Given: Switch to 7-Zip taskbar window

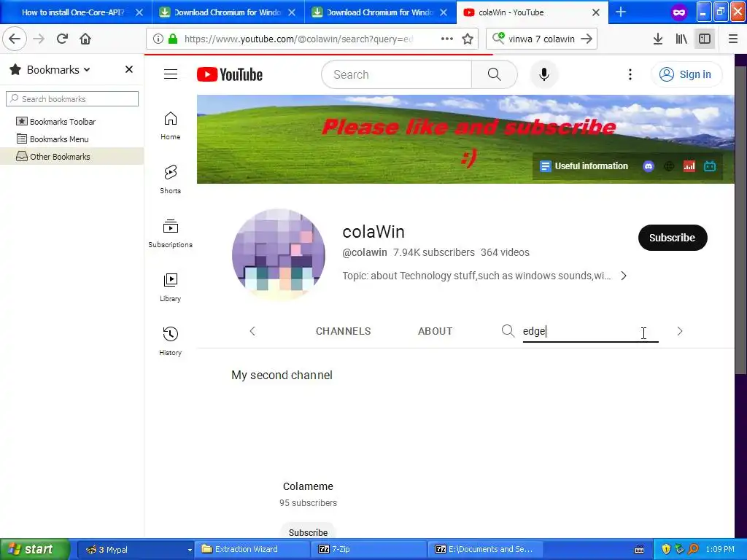Looking at the screenshot, I should point(370,549).
